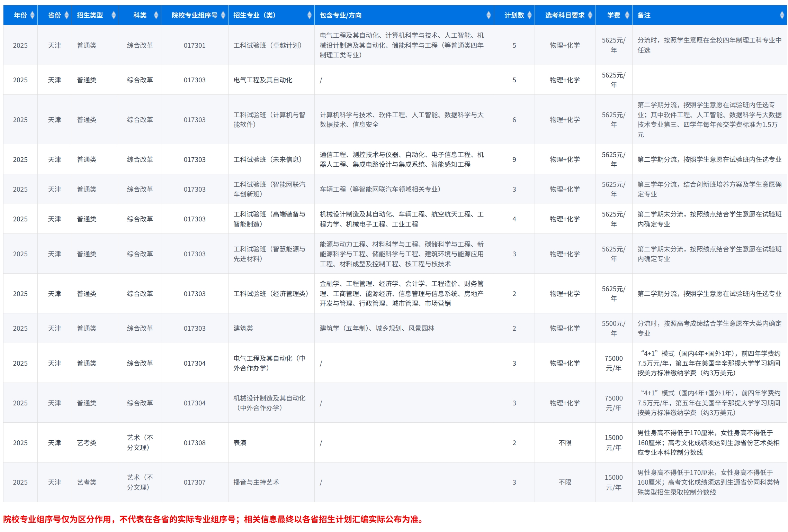Viewport: 788px width, 532px height.
Task: Click sort arrows beside 省份 header
Action: (66, 15)
